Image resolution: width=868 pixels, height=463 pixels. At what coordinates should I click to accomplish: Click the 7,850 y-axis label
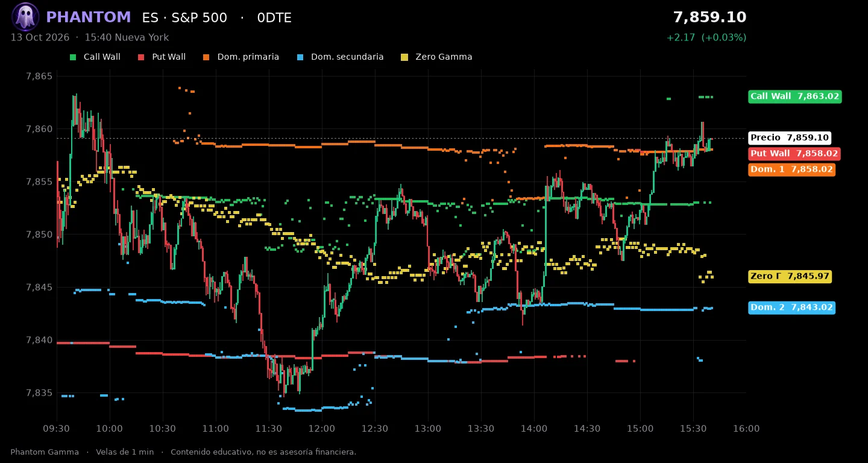click(x=39, y=235)
